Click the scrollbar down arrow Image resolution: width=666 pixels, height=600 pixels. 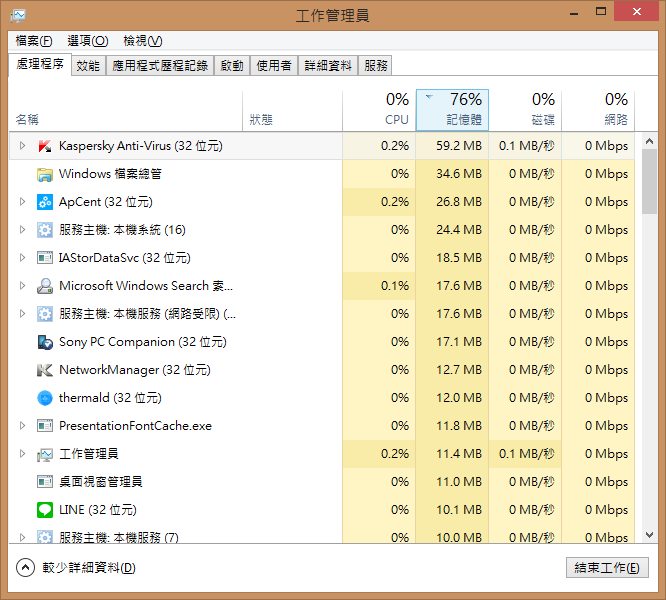click(649, 535)
